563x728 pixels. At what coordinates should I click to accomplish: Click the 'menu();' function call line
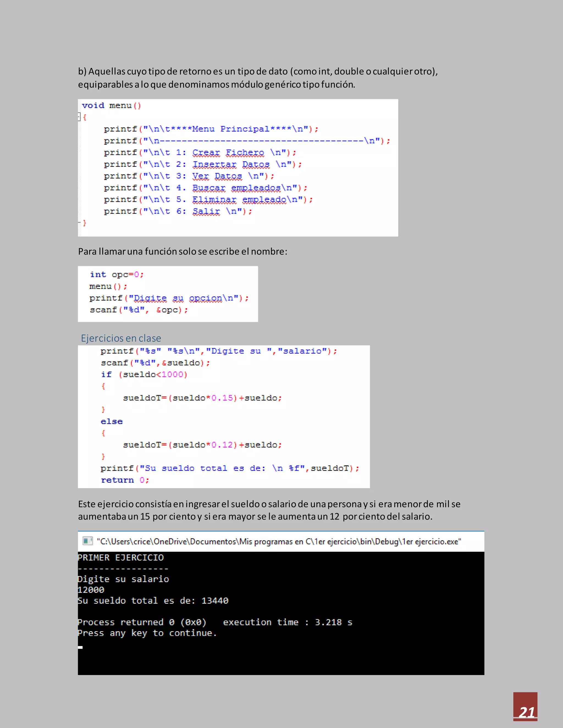click(108, 286)
